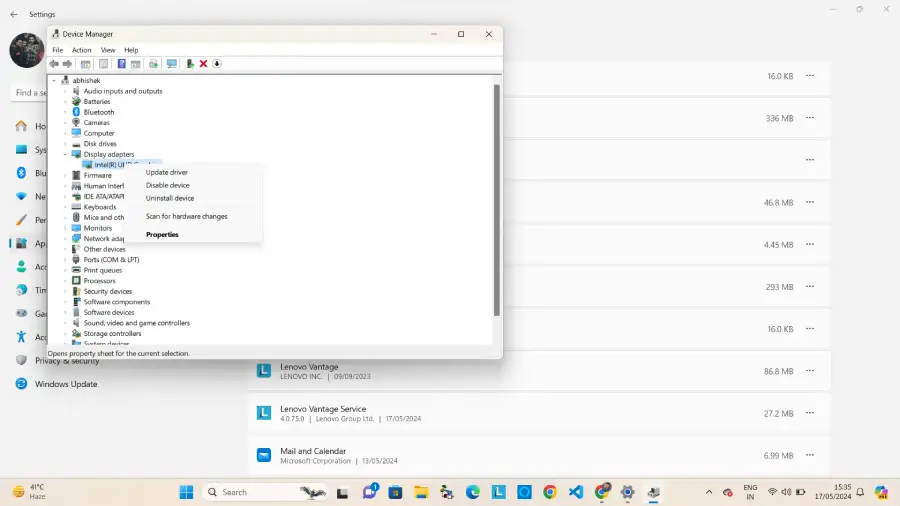Show hidden icons chevron in system tray
Viewport: 900px width, 506px height.
pos(709,492)
